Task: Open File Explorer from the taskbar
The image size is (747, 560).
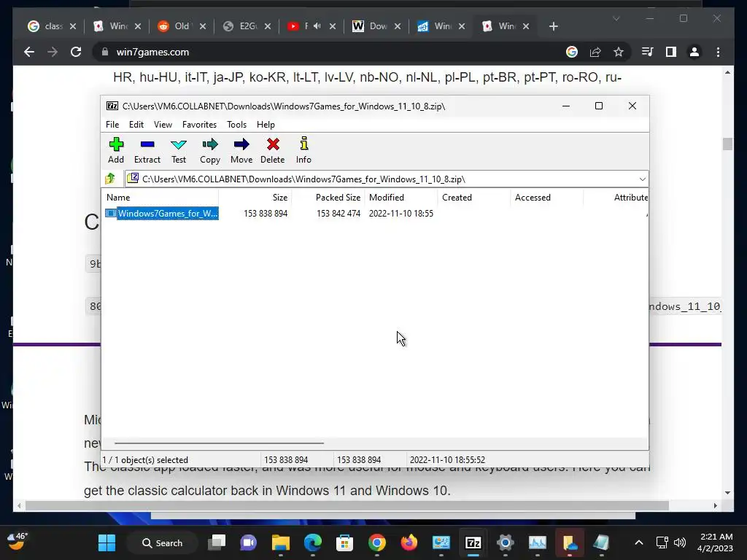Action: 281,542
